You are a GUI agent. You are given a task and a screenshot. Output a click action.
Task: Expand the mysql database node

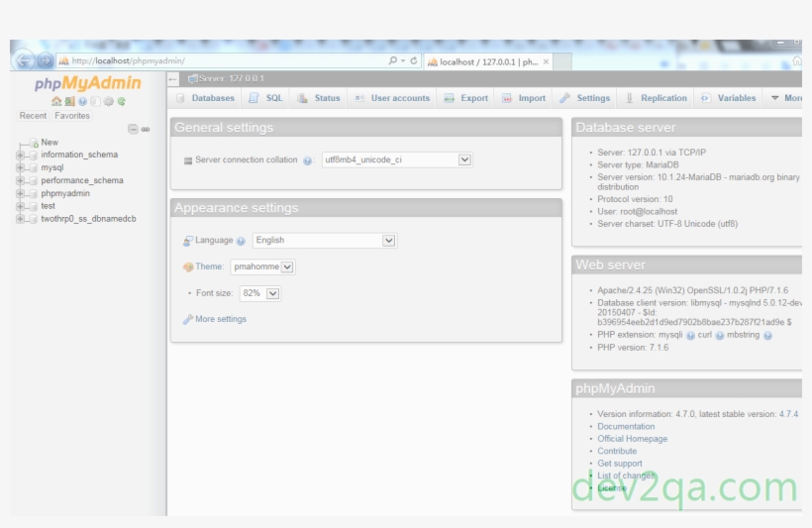[20, 167]
